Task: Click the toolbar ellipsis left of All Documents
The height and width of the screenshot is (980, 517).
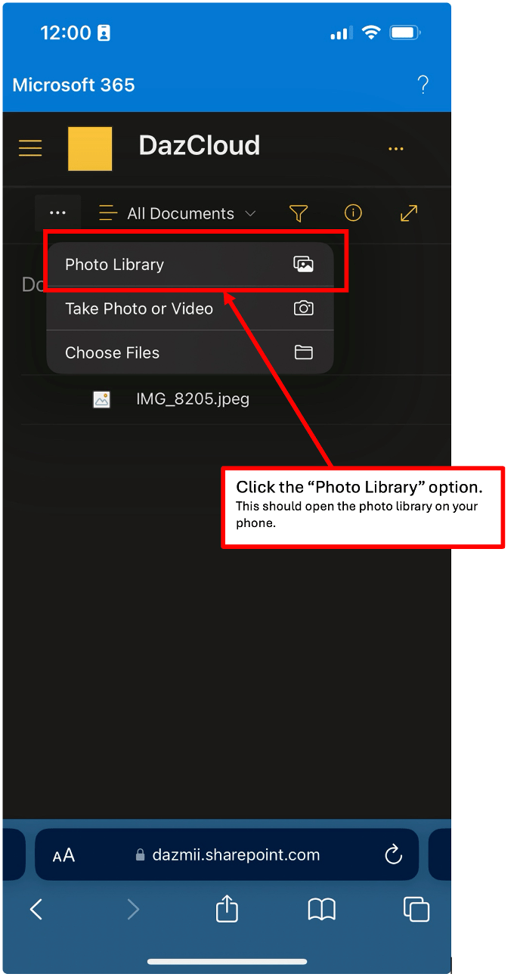Action: click(57, 213)
